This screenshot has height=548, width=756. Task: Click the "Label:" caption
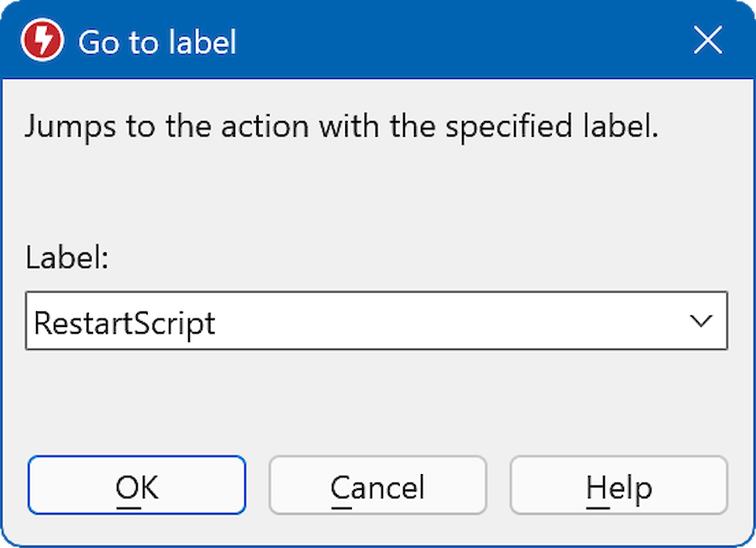coord(67,257)
